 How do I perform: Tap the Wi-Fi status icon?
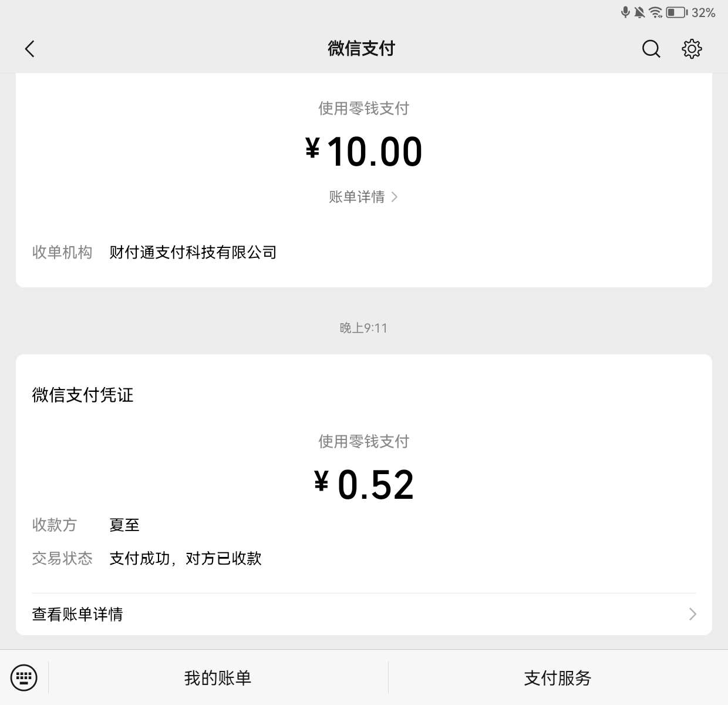click(655, 12)
